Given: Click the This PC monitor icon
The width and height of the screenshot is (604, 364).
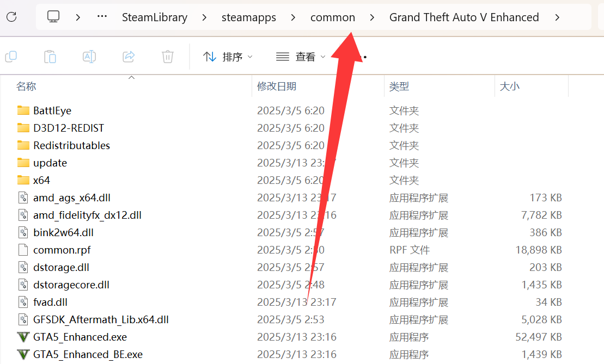Looking at the screenshot, I should click(x=53, y=17).
